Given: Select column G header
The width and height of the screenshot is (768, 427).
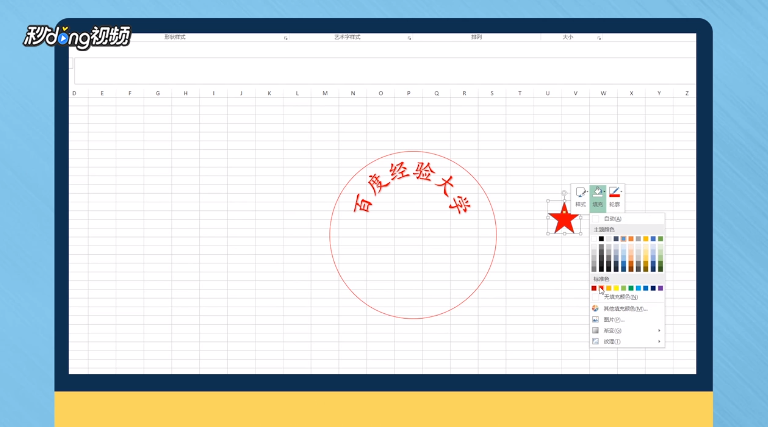Looking at the screenshot, I should [x=158, y=93].
